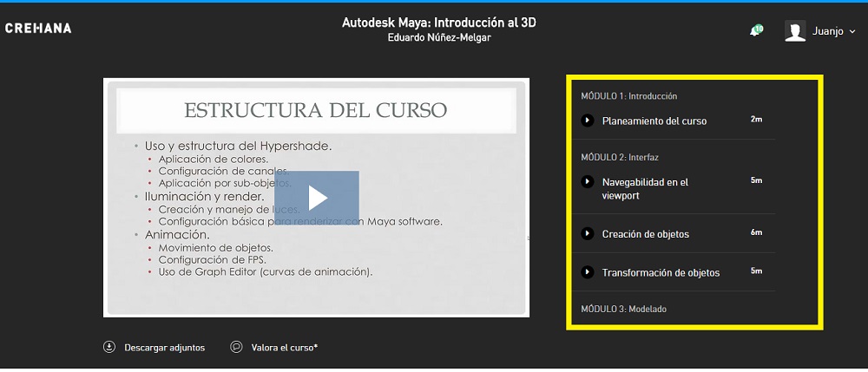Click the Crehana logo

click(38, 29)
